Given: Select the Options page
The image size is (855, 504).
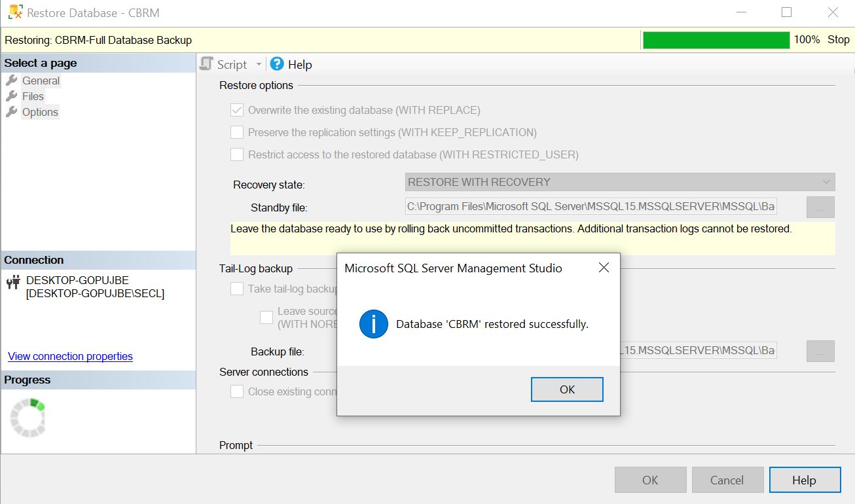Looking at the screenshot, I should click(x=40, y=112).
